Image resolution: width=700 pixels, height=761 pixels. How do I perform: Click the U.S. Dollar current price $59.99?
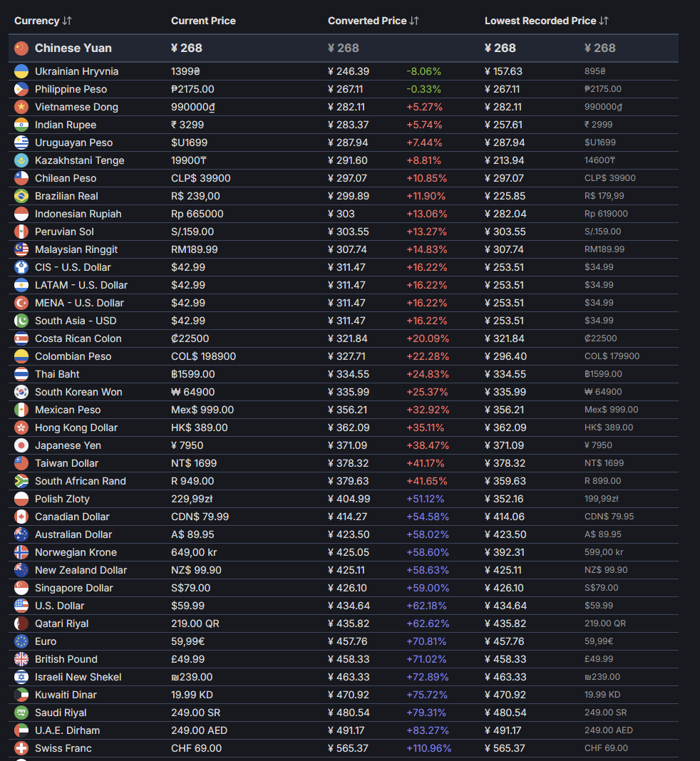187,606
